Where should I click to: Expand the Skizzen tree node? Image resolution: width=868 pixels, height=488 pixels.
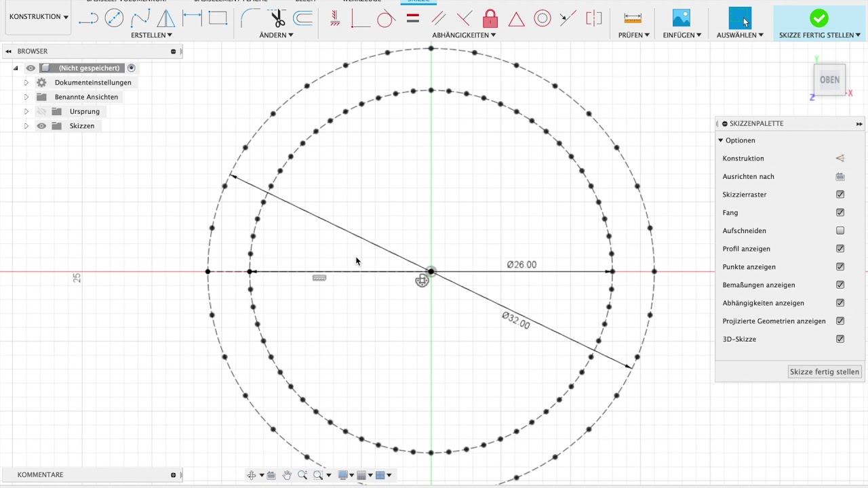pos(26,126)
